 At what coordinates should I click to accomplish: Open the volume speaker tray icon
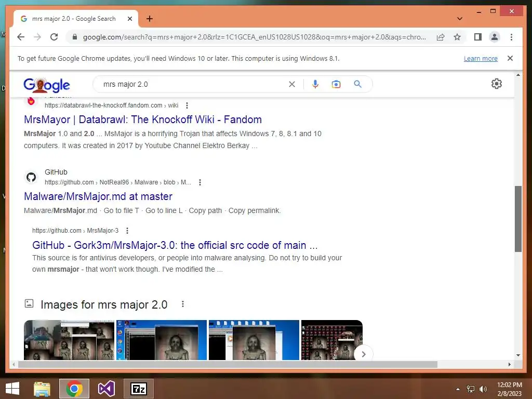pyautogui.click(x=483, y=389)
